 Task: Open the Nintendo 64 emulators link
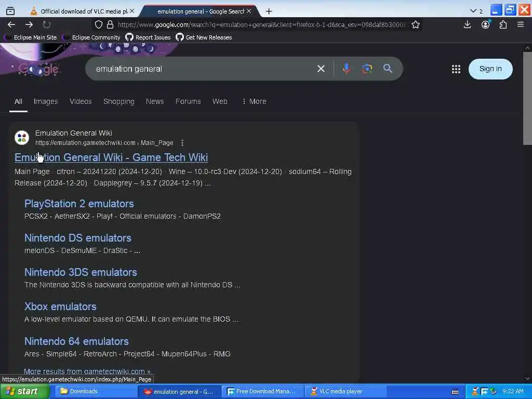(x=76, y=341)
